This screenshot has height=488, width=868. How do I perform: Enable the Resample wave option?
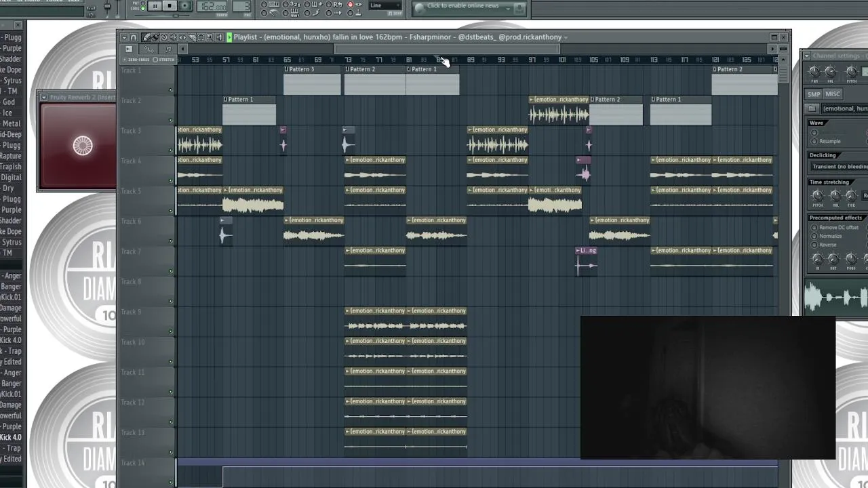[815, 141]
